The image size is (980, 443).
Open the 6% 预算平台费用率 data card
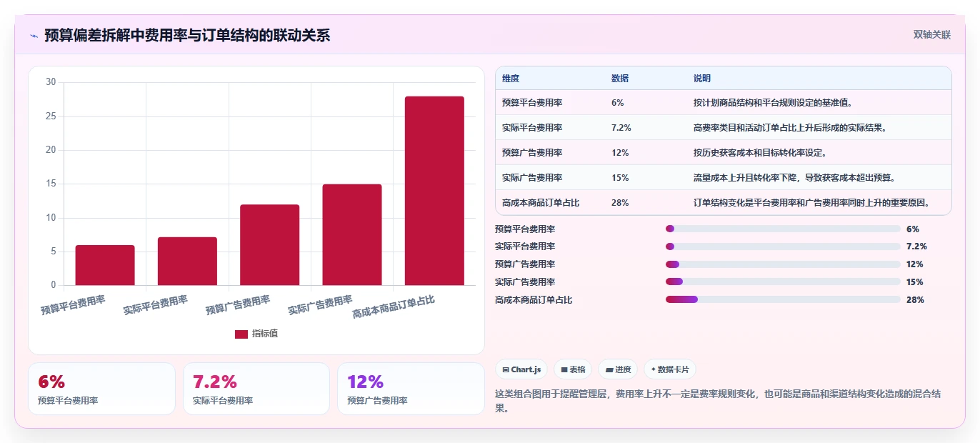[101, 389]
